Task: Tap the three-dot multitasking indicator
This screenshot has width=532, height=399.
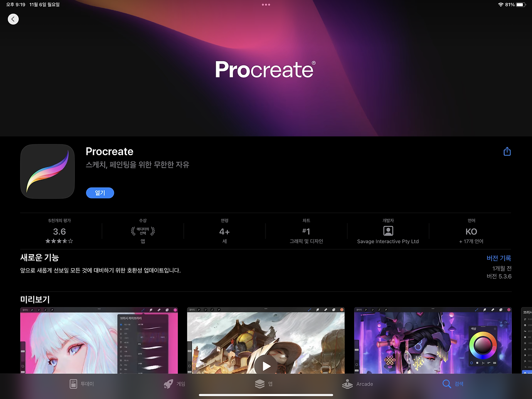Action: [266, 5]
